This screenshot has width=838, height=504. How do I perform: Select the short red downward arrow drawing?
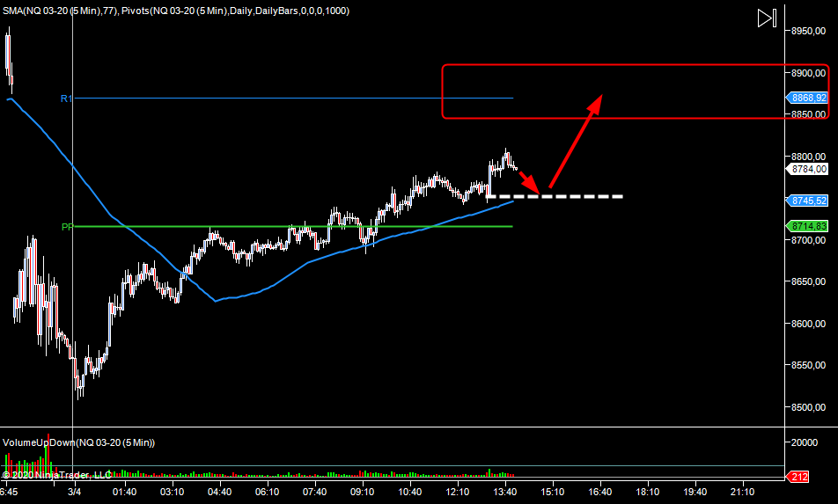[x=526, y=179]
